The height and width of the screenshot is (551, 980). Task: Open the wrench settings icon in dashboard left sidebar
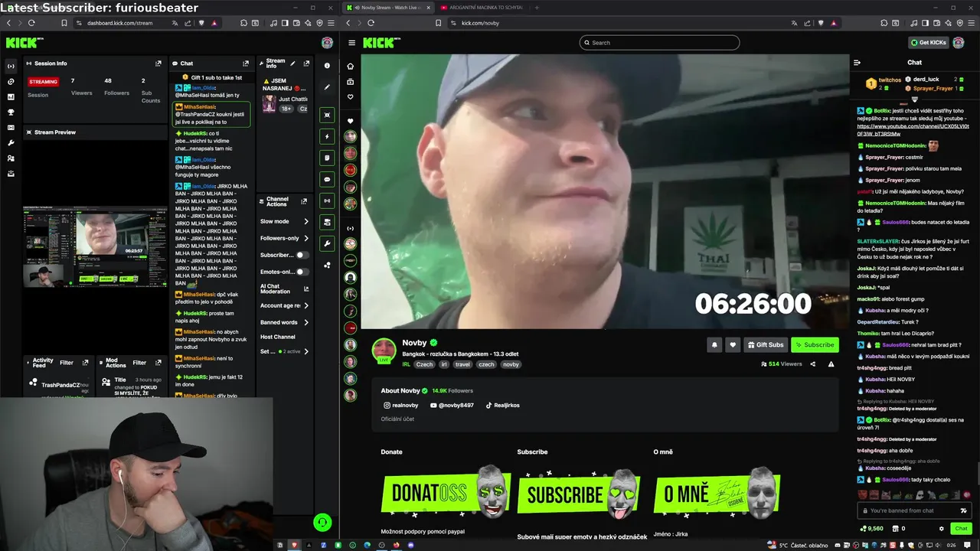[11, 143]
